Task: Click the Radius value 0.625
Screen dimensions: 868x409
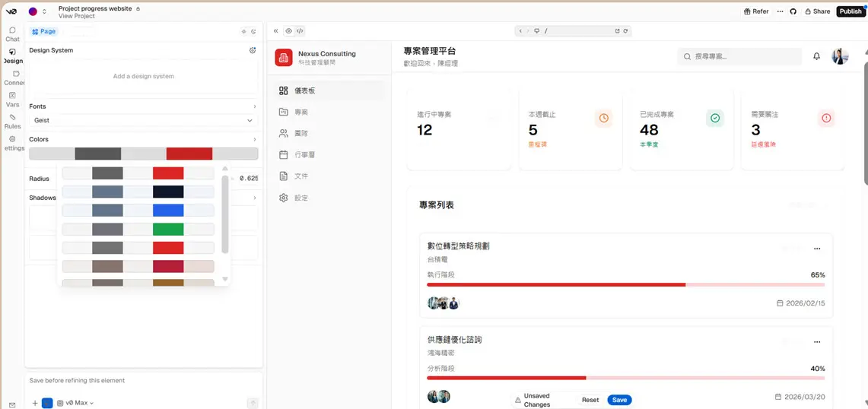Action: click(249, 178)
